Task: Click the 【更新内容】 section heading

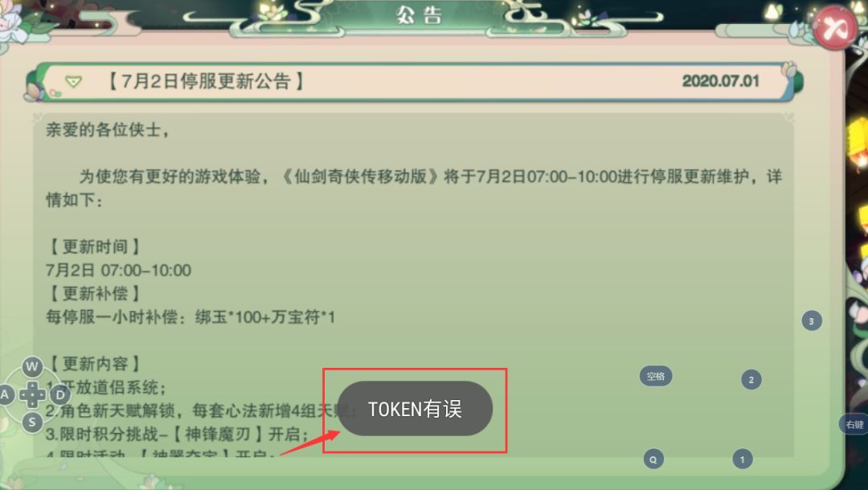Action: click(95, 364)
